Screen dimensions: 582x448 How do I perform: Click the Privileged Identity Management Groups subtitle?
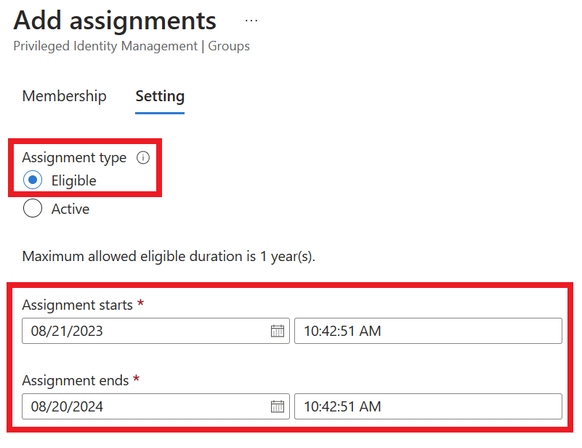tap(132, 46)
